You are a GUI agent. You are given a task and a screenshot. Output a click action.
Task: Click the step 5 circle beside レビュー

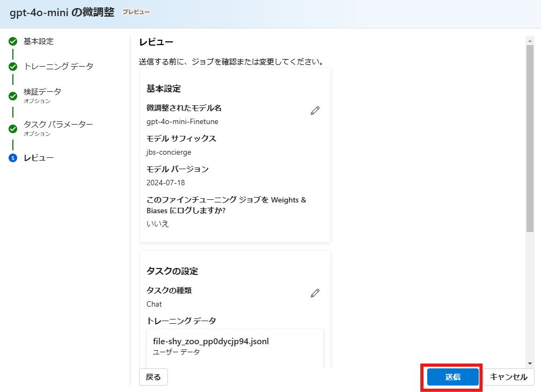tap(13, 158)
